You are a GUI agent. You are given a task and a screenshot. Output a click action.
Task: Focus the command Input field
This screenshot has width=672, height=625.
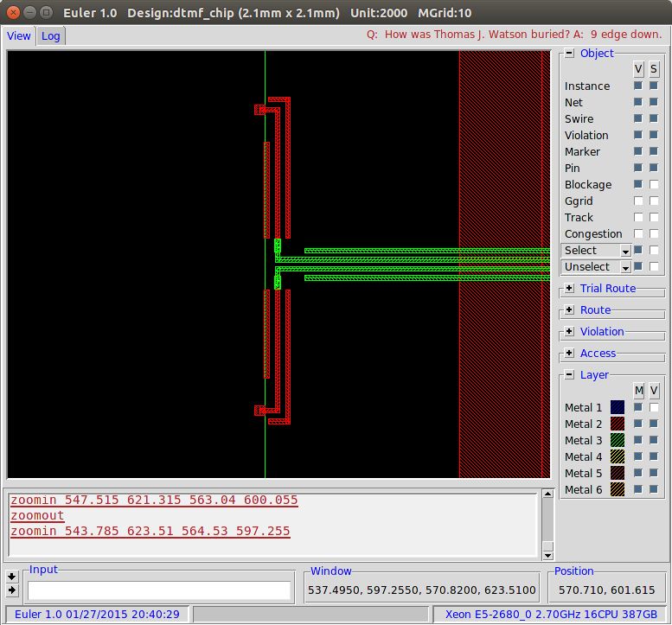tap(159, 590)
